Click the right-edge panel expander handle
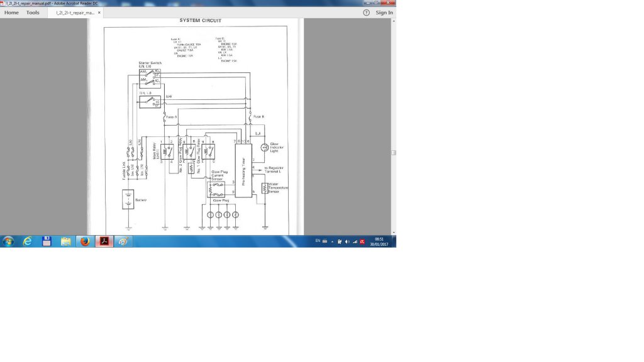Screen dimensions: 644x362 click(x=394, y=153)
